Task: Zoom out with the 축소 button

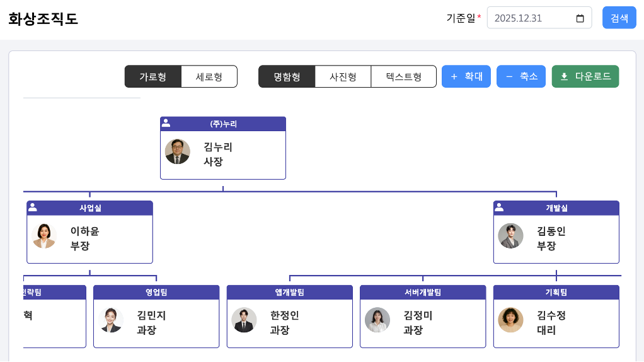Action: (x=521, y=77)
